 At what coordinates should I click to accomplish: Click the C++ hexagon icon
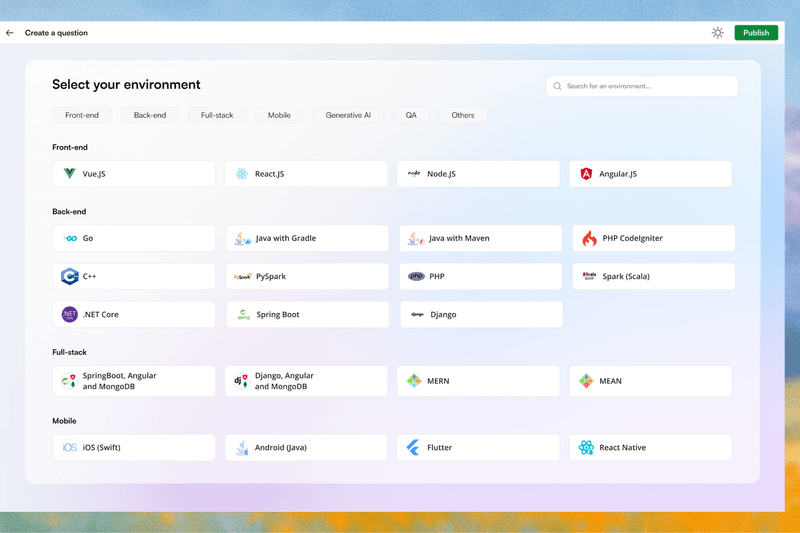click(x=69, y=276)
